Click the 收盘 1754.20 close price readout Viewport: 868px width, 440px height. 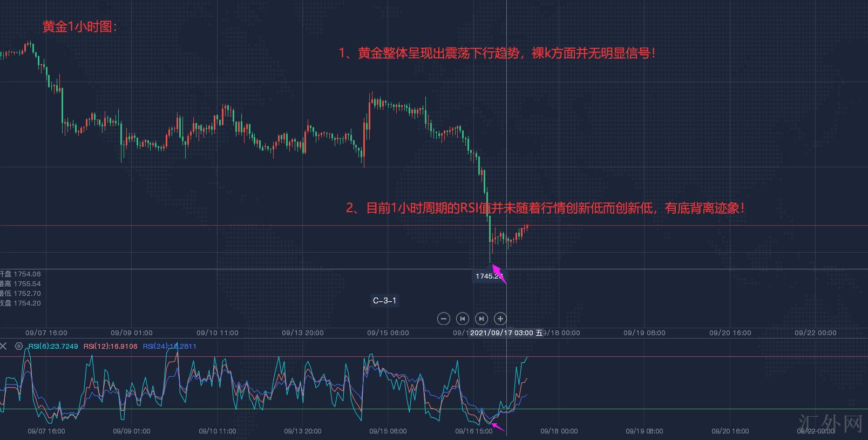(x=21, y=303)
